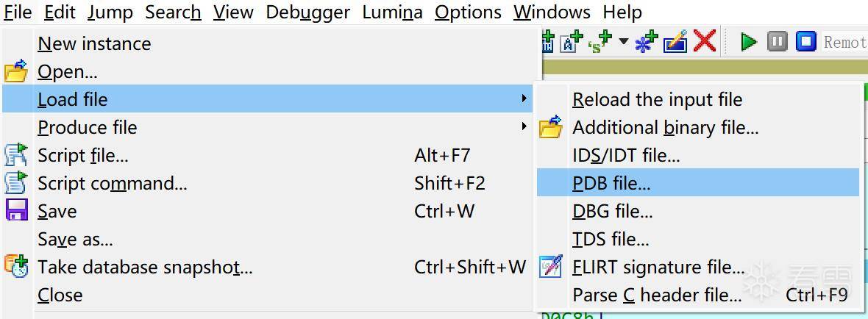Click the green Start process play icon
868x319 pixels.
pos(749,42)
